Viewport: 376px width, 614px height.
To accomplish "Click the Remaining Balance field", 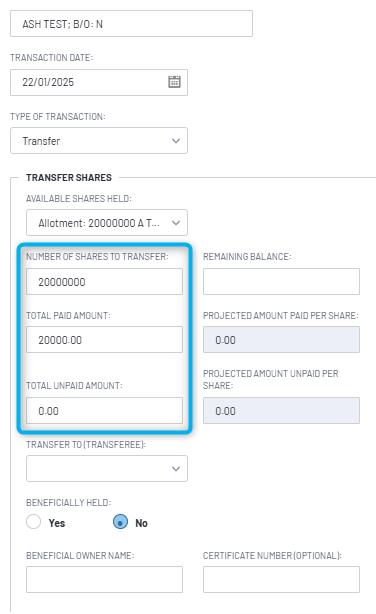I will click(281, 282).
